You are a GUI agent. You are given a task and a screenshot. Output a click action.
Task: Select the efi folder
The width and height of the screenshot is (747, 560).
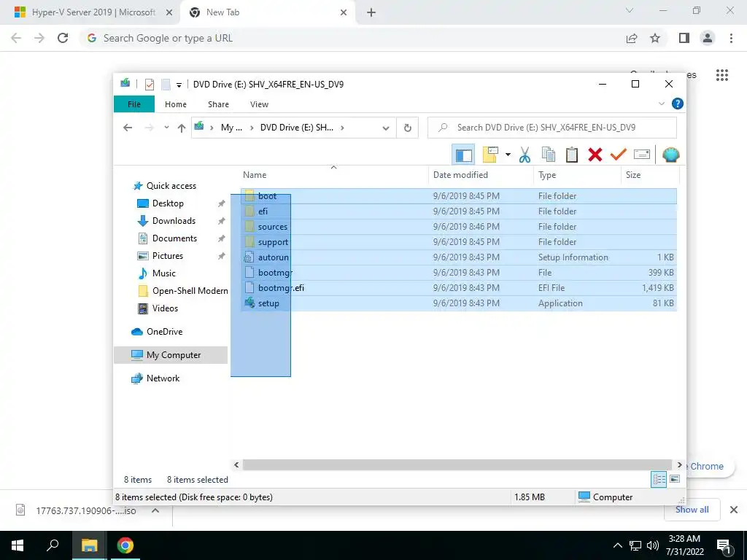point(458,211)
